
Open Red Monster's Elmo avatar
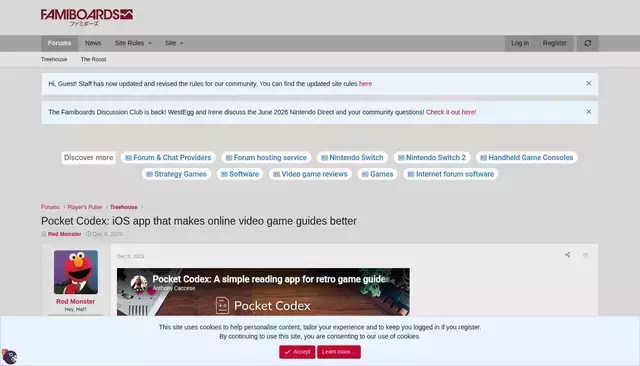pyautogui.click(x=76, y=272)
